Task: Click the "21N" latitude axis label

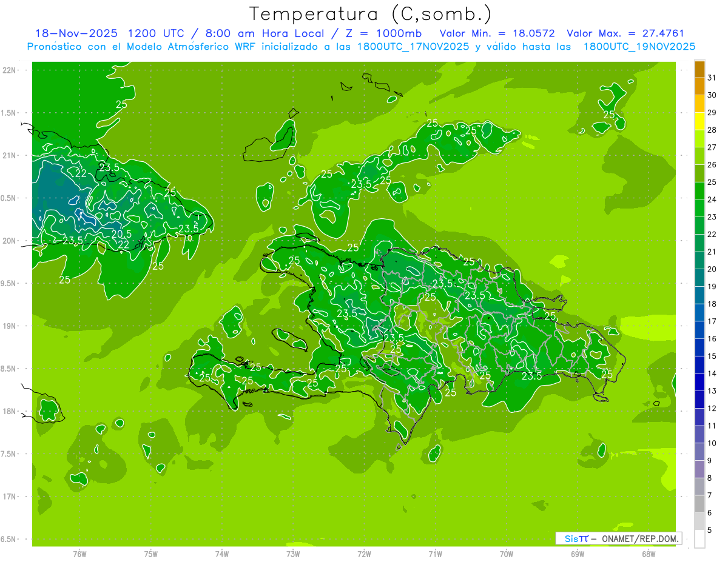Action: click(8, 156)
